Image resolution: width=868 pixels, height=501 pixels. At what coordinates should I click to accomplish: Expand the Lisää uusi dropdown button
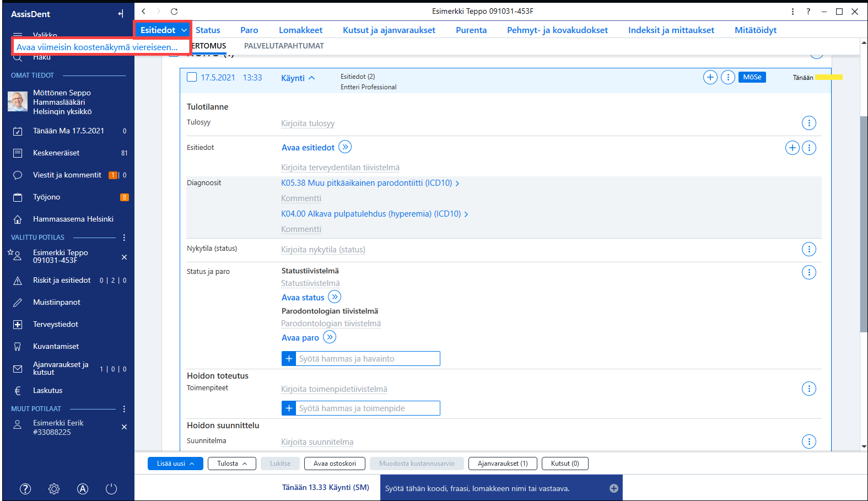coord(175,464)
